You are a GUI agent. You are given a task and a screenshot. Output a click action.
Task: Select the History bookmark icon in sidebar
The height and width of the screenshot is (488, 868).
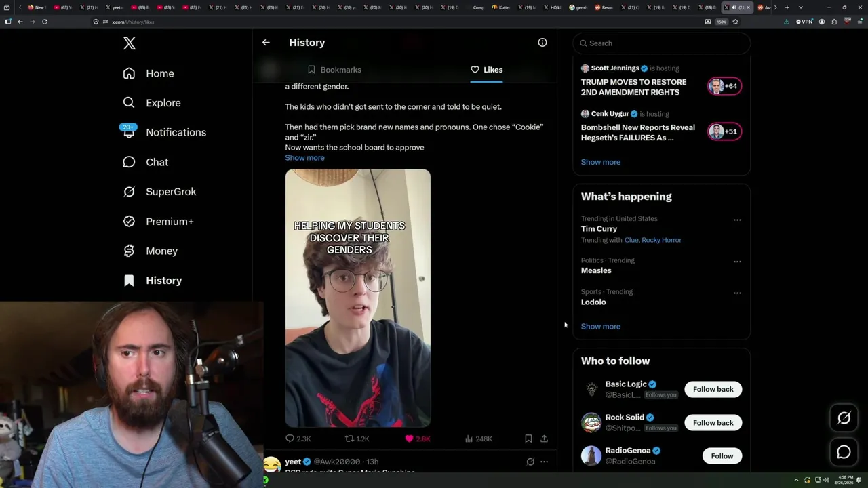[x=129, y=281]
